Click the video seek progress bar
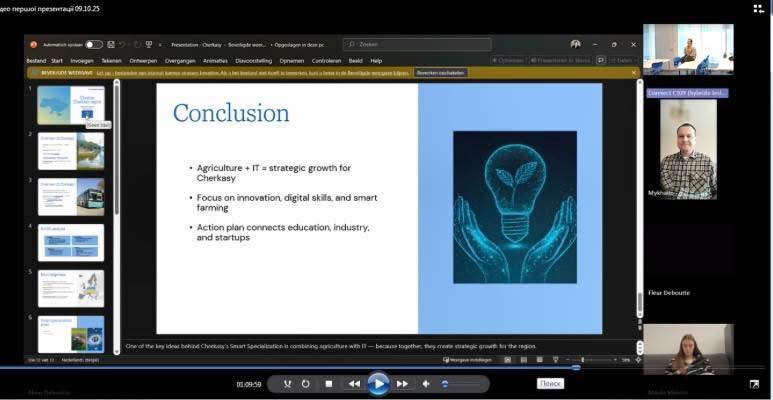Viewport: 773px width, 400px height. pos(300,368)
